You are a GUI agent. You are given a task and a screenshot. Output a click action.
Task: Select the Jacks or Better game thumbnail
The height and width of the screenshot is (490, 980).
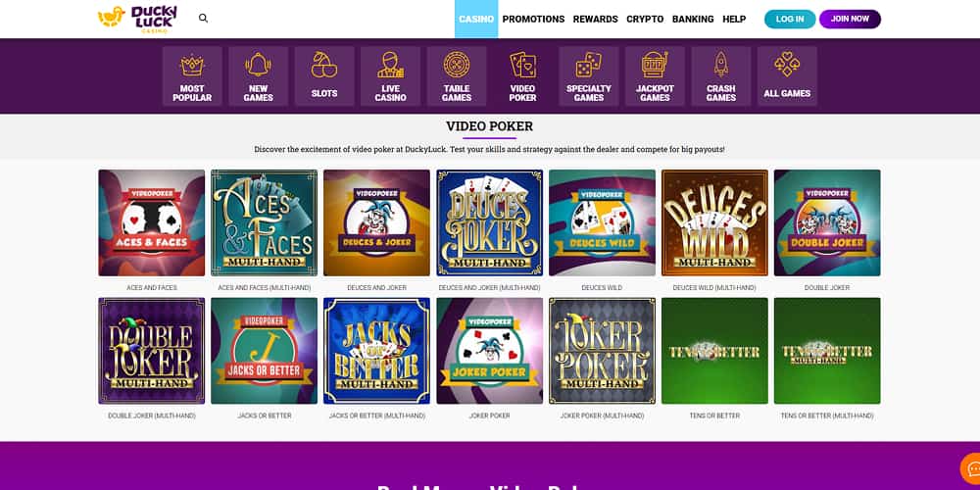[264, 351]
